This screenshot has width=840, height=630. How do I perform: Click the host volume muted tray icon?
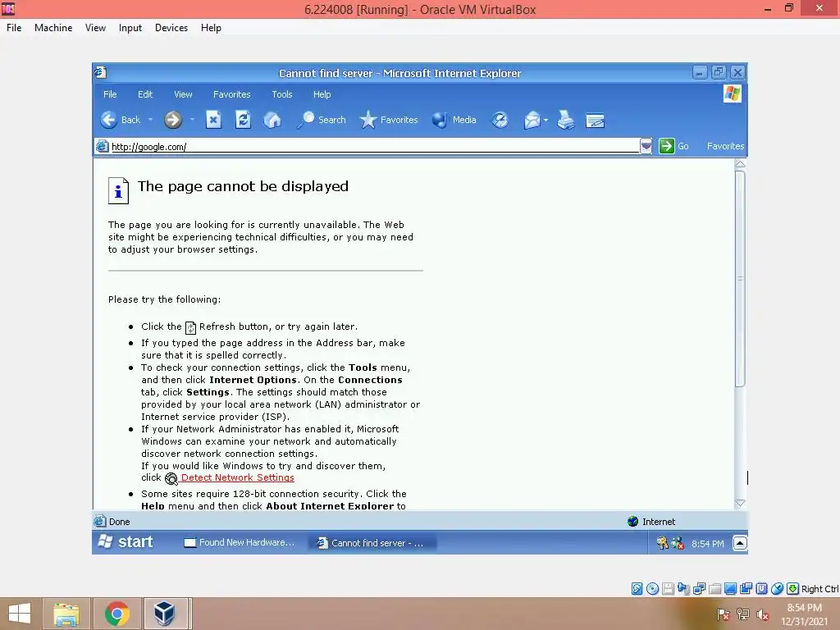tap(762, 615)
